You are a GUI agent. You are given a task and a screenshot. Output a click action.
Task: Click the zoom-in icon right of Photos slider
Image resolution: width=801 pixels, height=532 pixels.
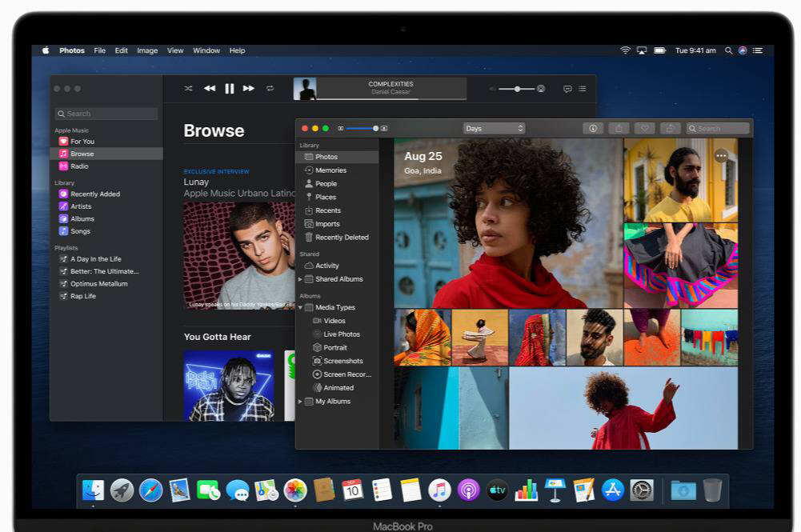(384, 129)
